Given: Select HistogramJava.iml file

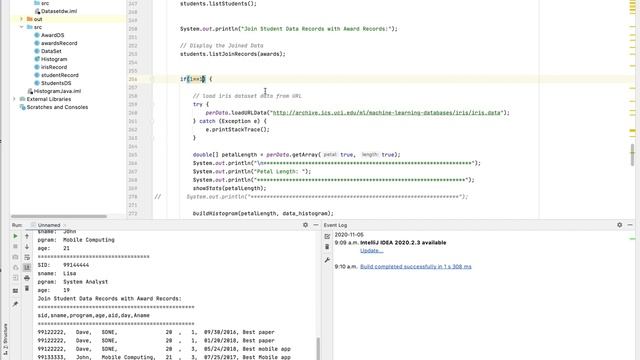Looking at the screenshot, I should [57, 91].
